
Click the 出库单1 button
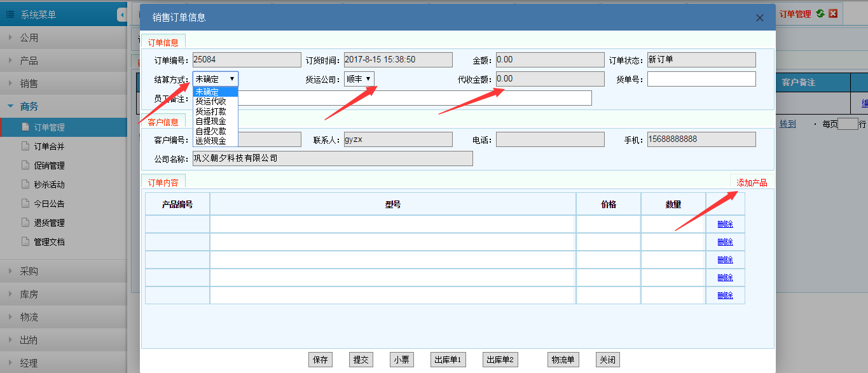pos(448,360)
